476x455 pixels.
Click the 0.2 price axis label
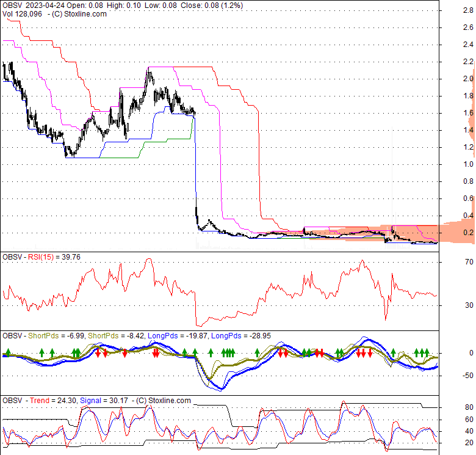pos(468,232)
